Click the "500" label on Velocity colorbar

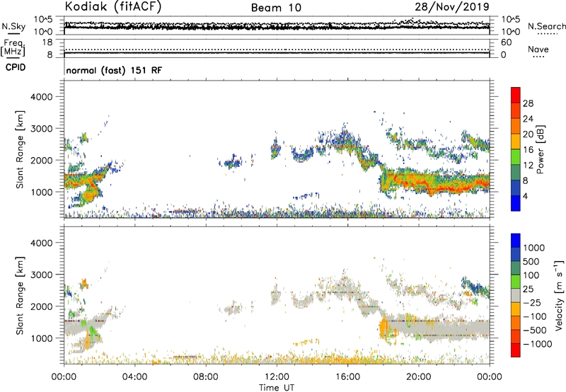tap(531, 261)
